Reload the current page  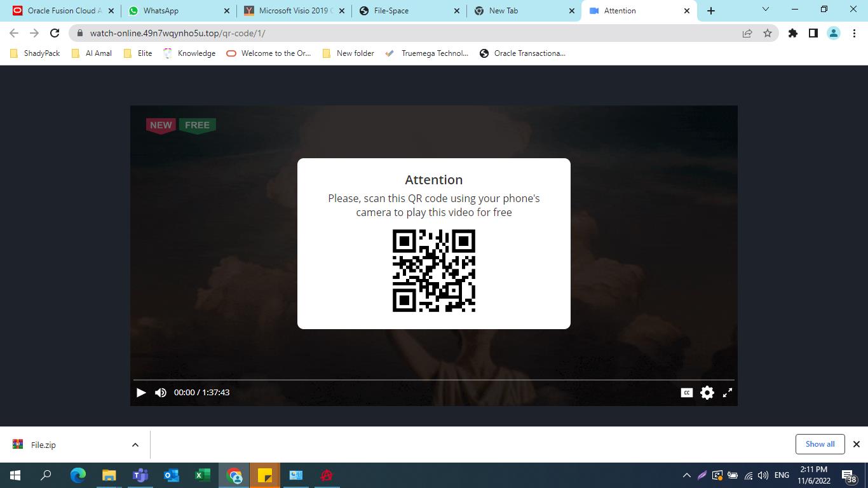coord(55,33)
